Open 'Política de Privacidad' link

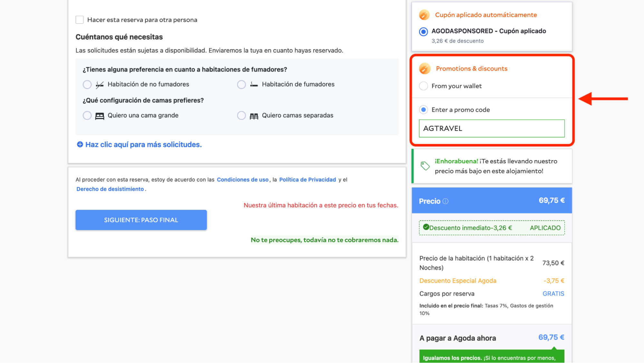tap(307, 180)
